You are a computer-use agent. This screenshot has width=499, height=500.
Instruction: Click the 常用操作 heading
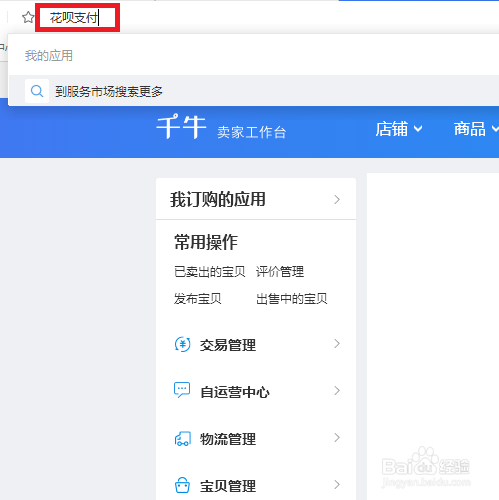tap(206, 242)
